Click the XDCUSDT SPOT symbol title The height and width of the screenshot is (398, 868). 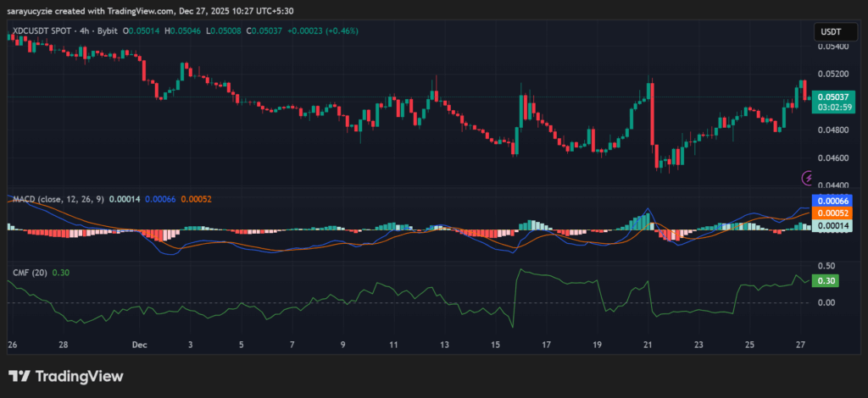pos(41,30)
